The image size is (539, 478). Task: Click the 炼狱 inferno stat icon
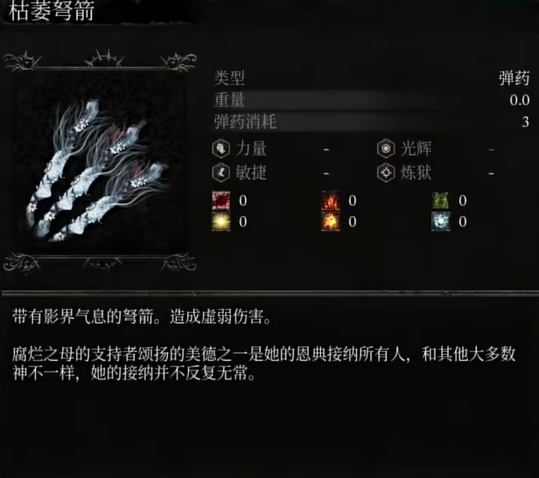[x=386, y=173]
